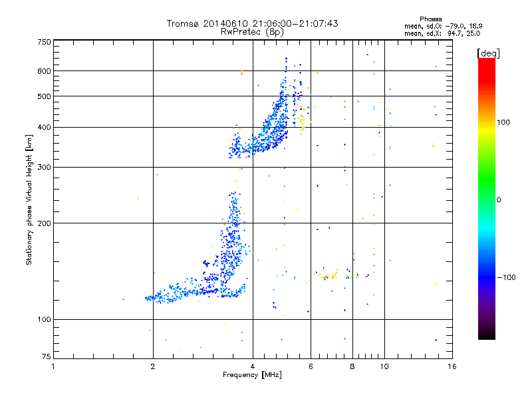Viewport: 532px width, 399px height.
Task: Click the x-axis tick label '6'
Action: coord(311,366)
